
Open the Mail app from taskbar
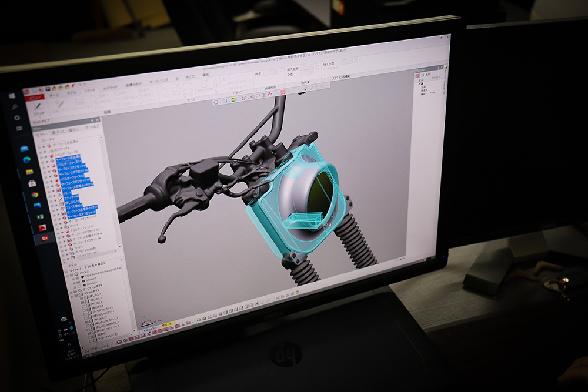(x=24, y=148)
